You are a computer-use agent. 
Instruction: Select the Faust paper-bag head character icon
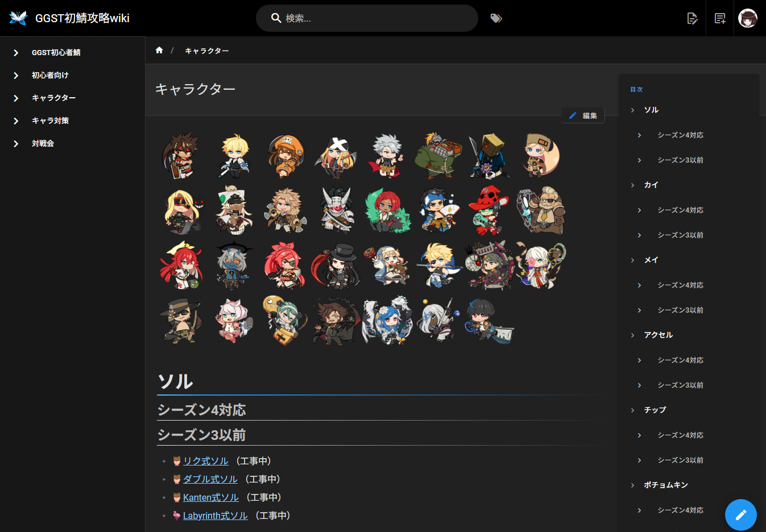(x=488, y=155)
